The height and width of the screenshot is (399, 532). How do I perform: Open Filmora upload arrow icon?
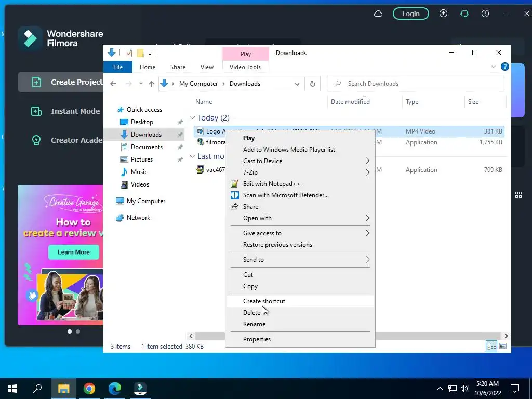point(443,14)
